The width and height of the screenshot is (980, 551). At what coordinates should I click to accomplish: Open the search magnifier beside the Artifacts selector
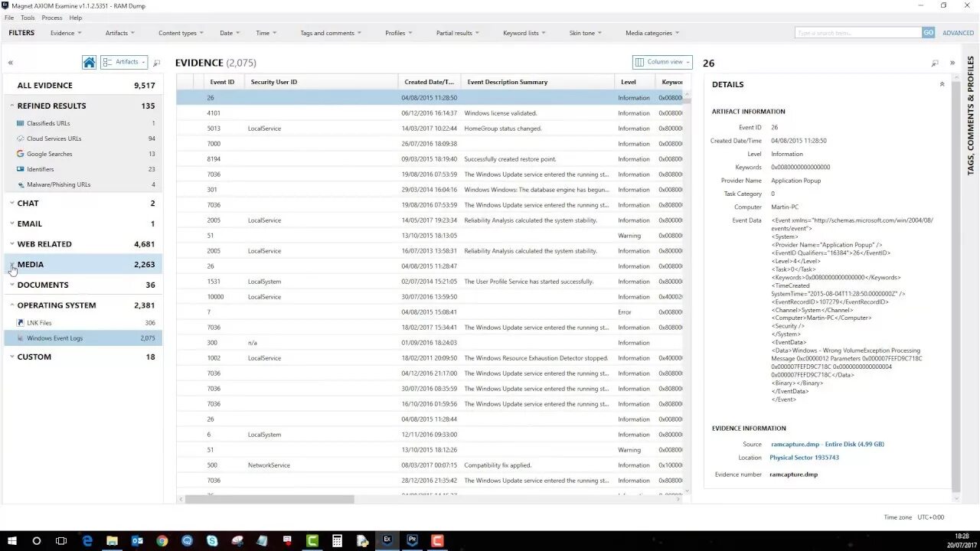point(156,62)
